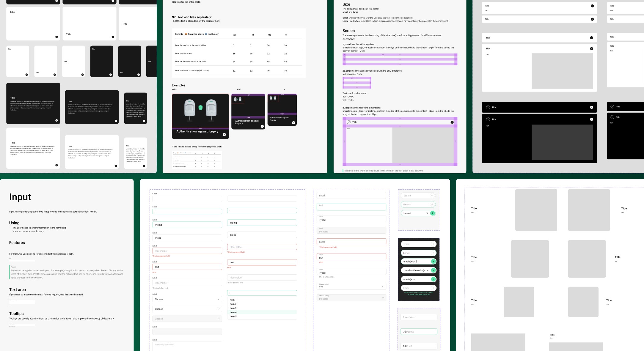644x351 pixels.
Task: Open the first Choose dropdown
Action: tap(187, 299)
